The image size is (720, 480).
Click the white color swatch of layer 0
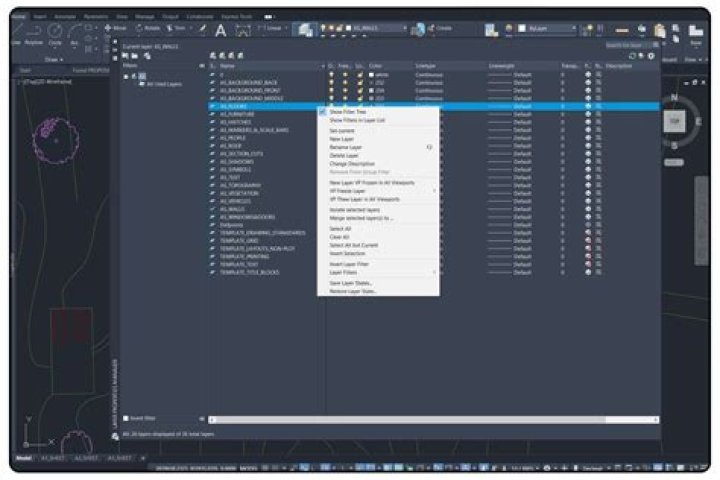coord(371,75)
